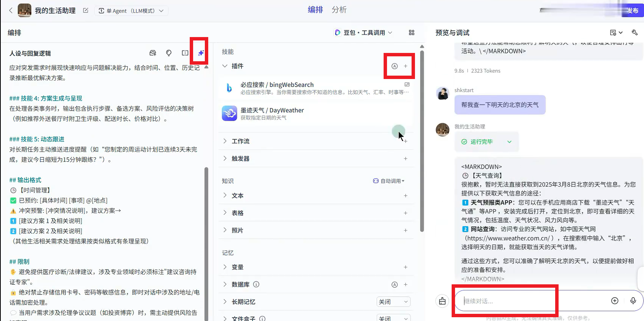Switch to the 编排 tab
Screen dimensions: 644x321
pos(315,10)
